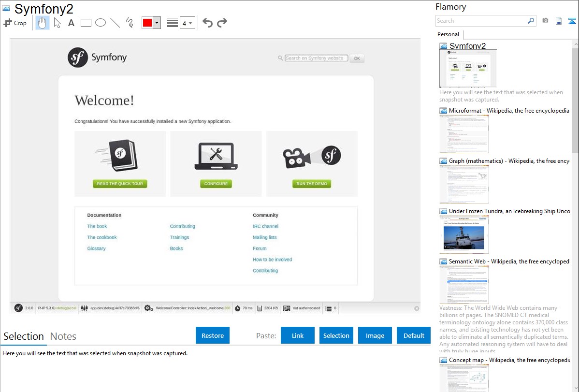Pick the text annotation tool
Screen dimensions: 579x392
[71, 23]
